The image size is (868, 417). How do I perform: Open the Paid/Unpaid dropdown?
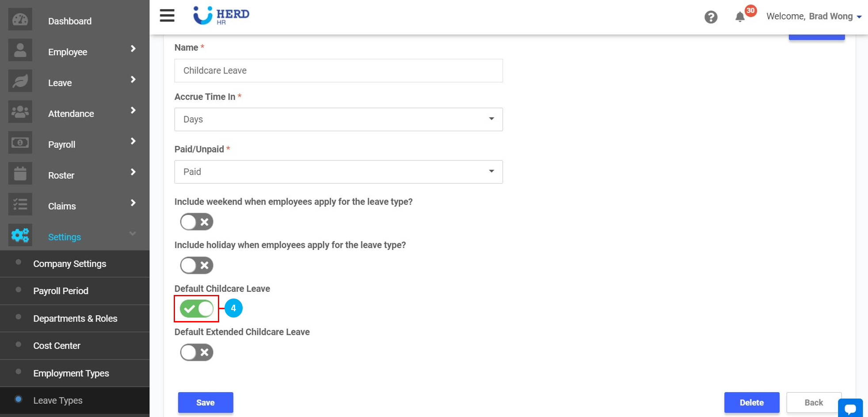[x=339, y=172]
